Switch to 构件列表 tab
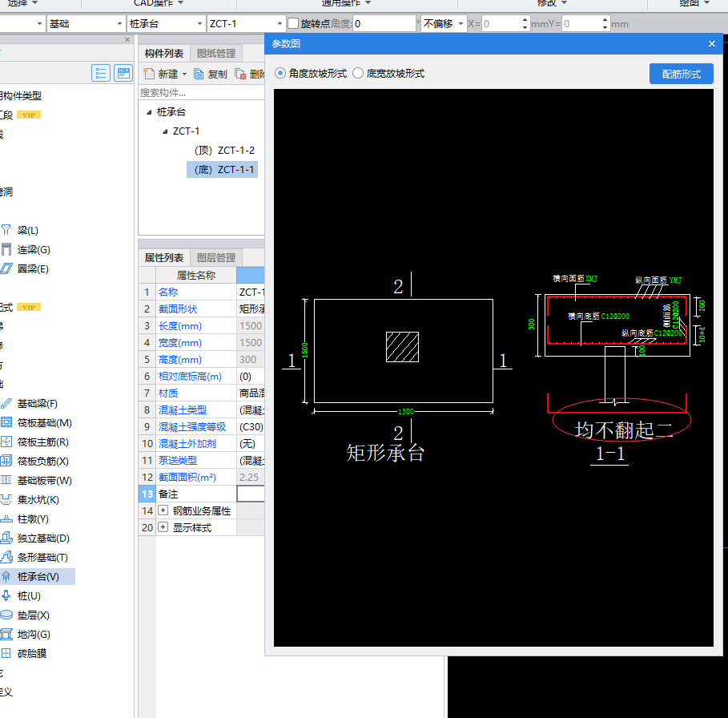The image size is (728, 718). (x=164, y=54)
